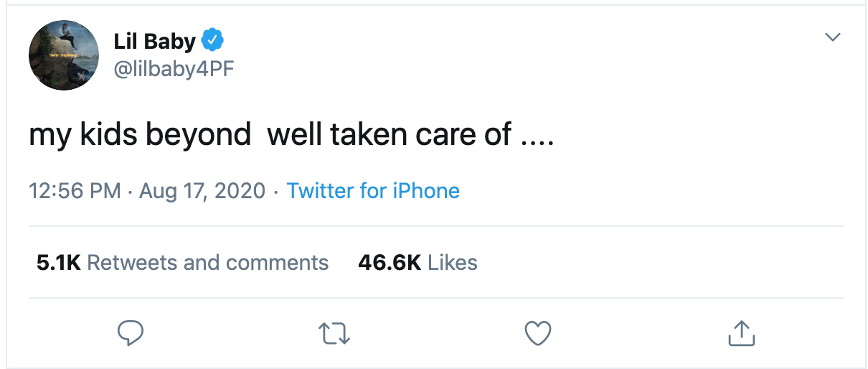Click the Twitter for iPhone link
The width and height of the screenshot is (868, 369).
pyautogui.click(x=373, y=191)
